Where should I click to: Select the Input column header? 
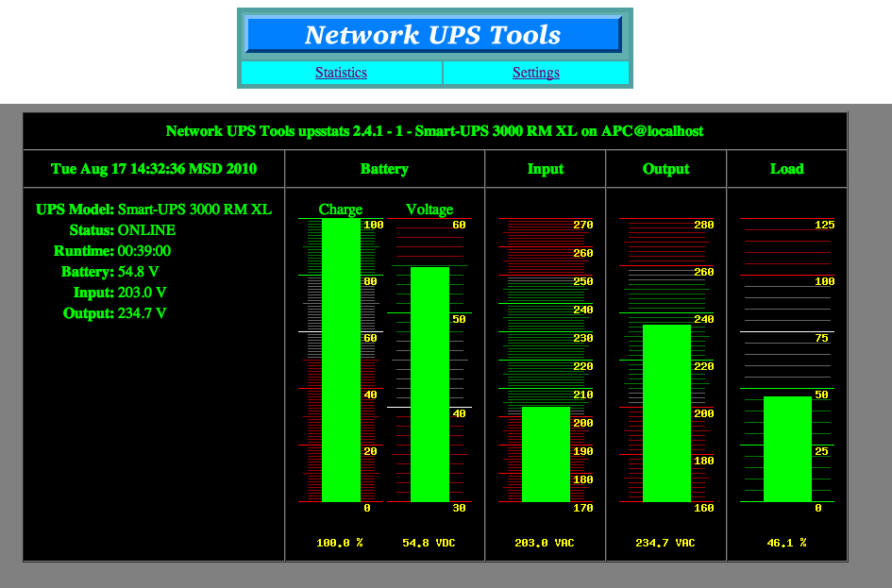tap(546, 169)
